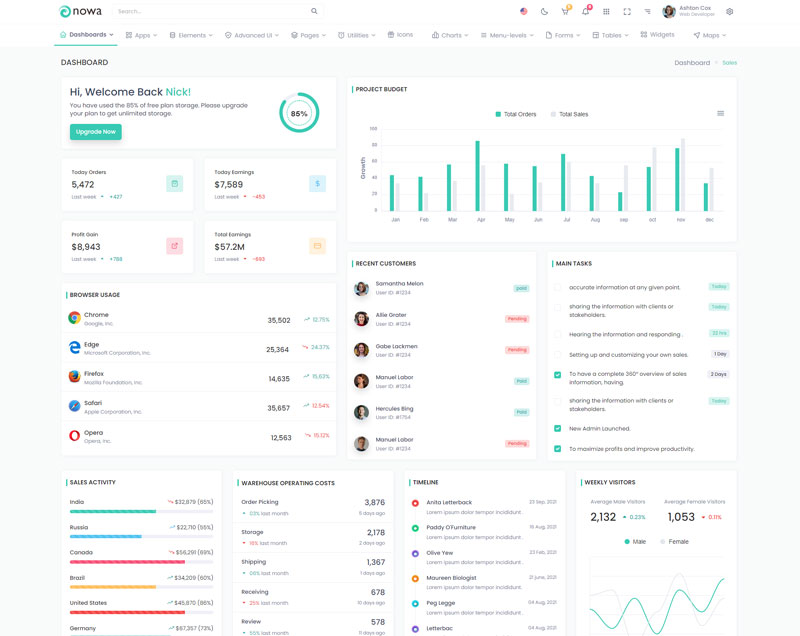
Task: Check 'Setting up and customizing your own sales' task
Action: pos(557,354)
